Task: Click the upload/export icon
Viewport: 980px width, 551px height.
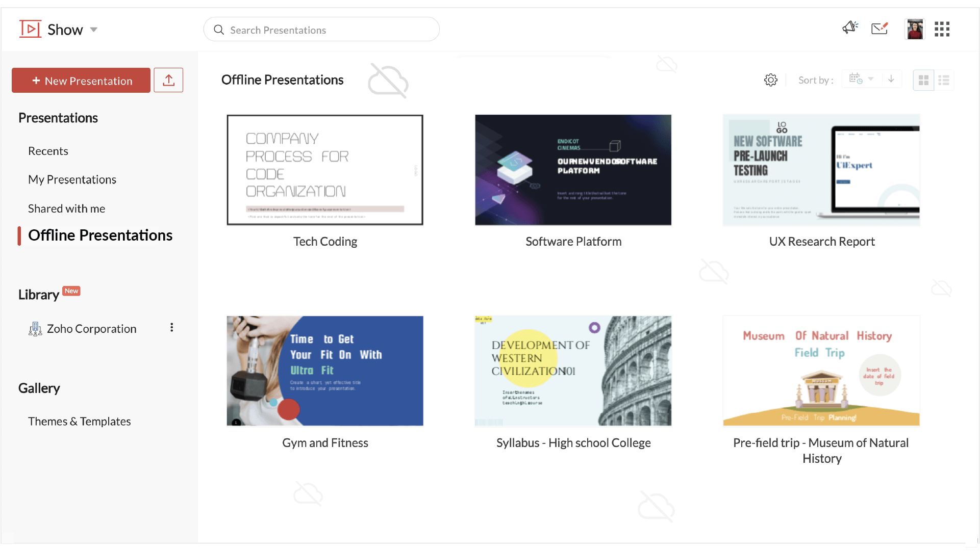Action: (168, 80)
